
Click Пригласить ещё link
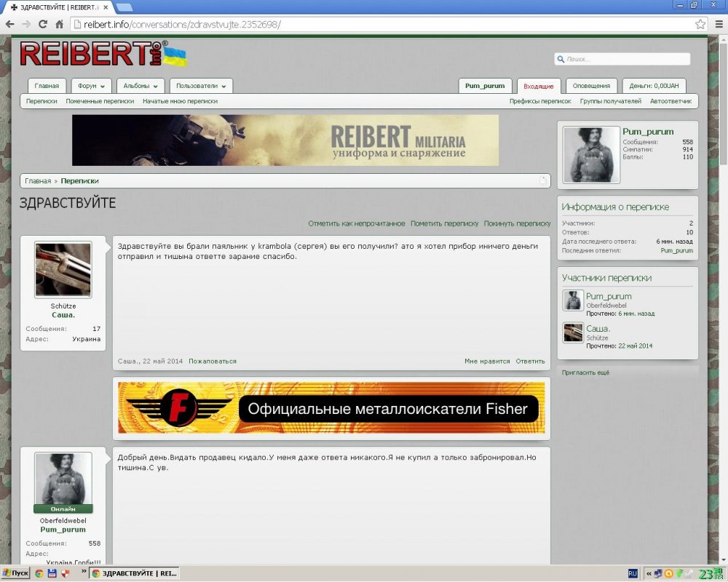pyautogui.click(x=585, y=372)
